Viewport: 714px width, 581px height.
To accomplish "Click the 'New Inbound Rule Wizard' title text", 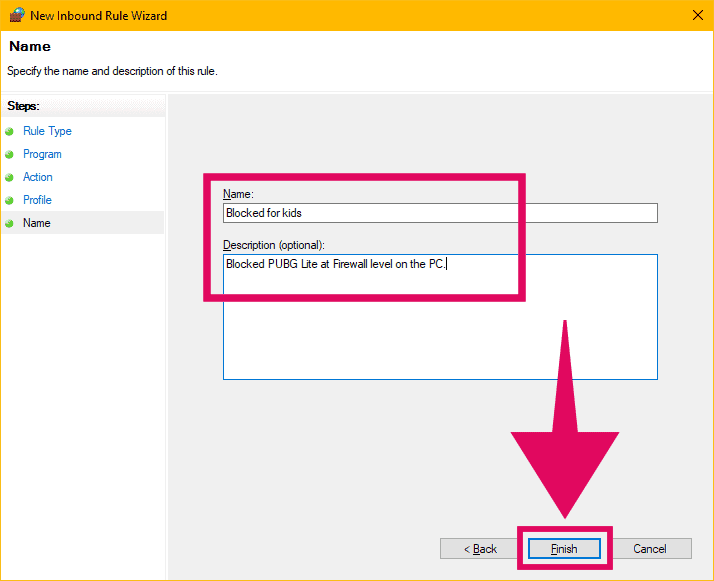I will [99, 15].
